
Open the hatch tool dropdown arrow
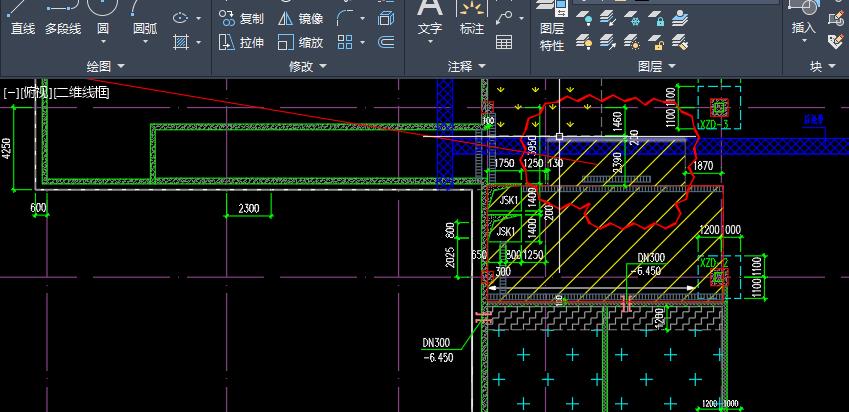[198, 42]
